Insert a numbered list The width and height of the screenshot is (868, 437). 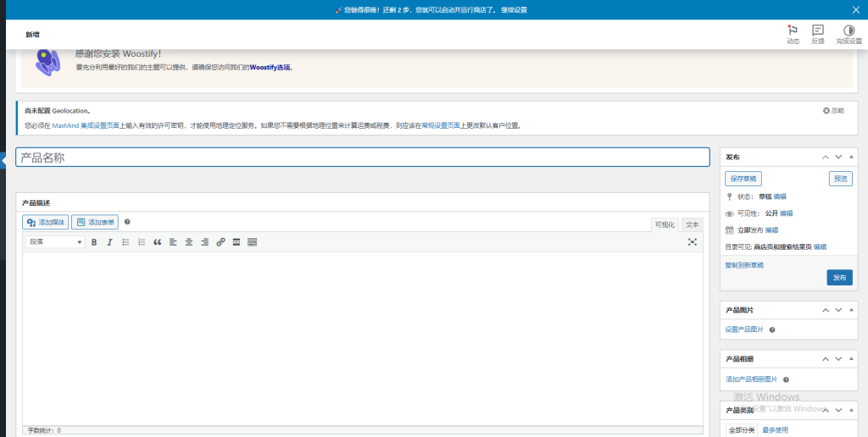click(142, 242)
